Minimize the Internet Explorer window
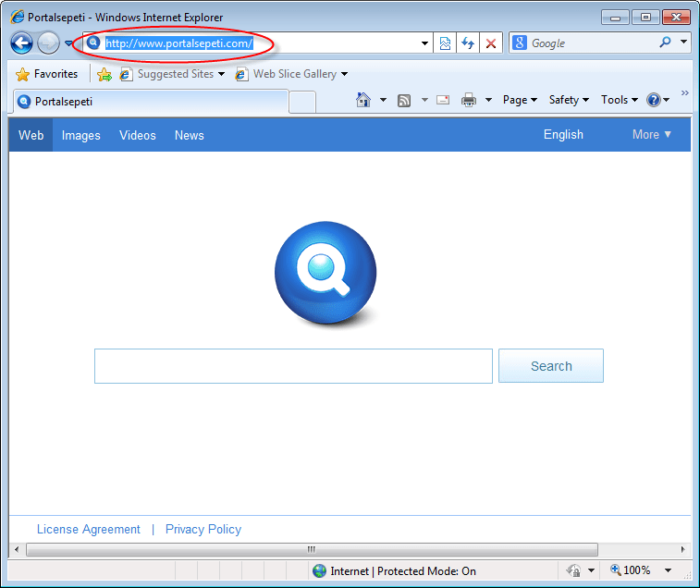 (615, 18)
